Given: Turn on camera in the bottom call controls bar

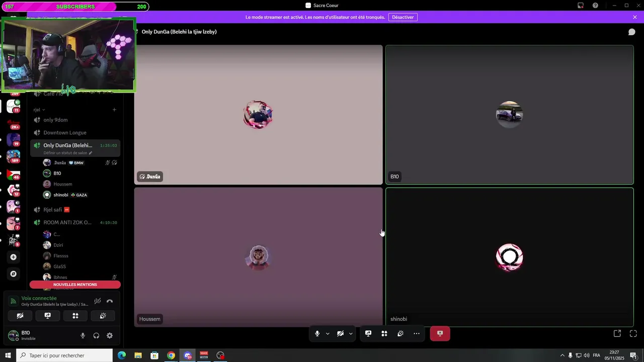Looking at the screenshot, I should pyautogui.click(x=340, y=333).
